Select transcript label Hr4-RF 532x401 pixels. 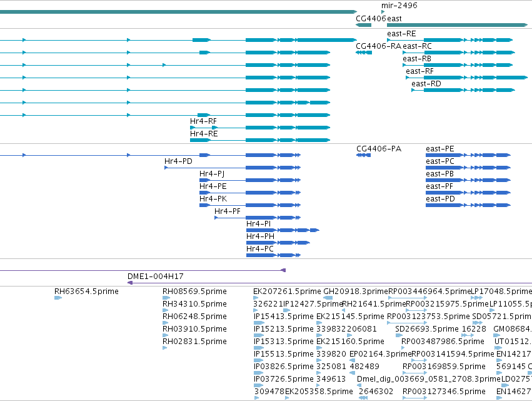pos(203,121)
